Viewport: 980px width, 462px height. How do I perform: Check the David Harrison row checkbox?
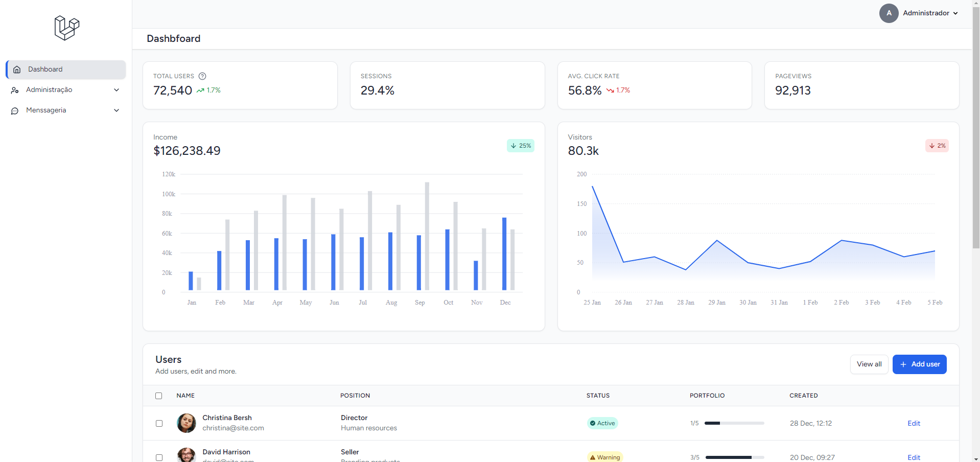pos(159,457)
